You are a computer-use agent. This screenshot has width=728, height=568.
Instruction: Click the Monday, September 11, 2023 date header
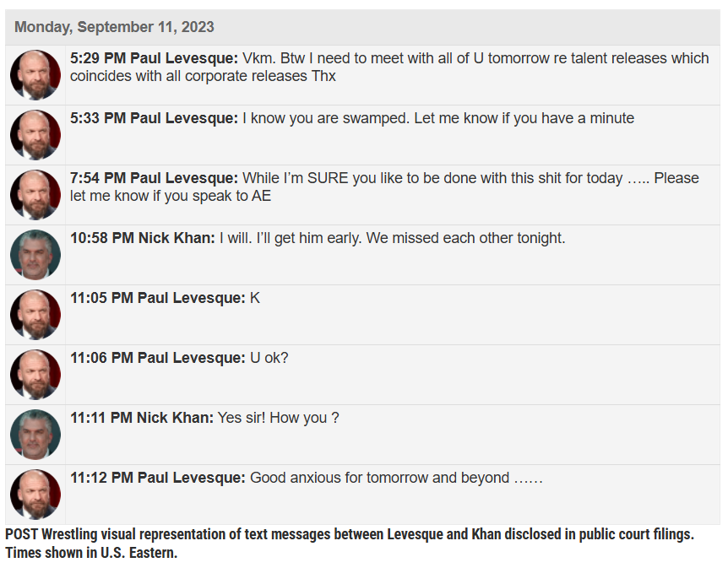114,27
